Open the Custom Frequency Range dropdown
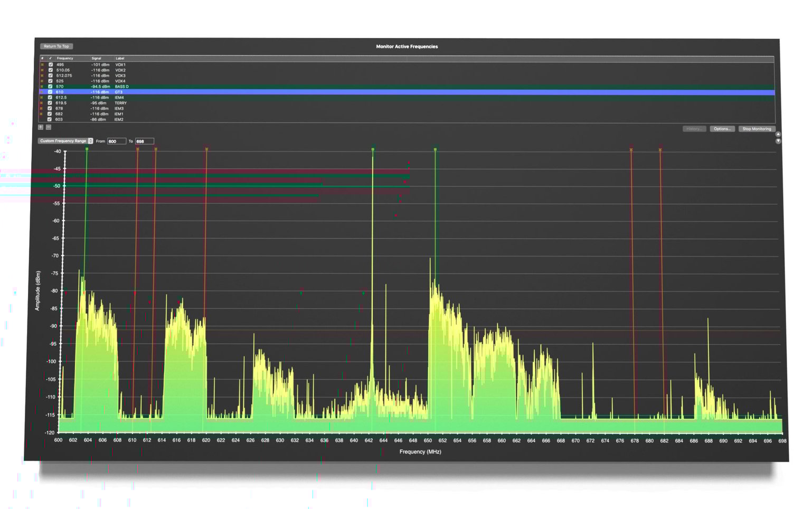Viewport: 812px width, 509px height. click(63, 141)
